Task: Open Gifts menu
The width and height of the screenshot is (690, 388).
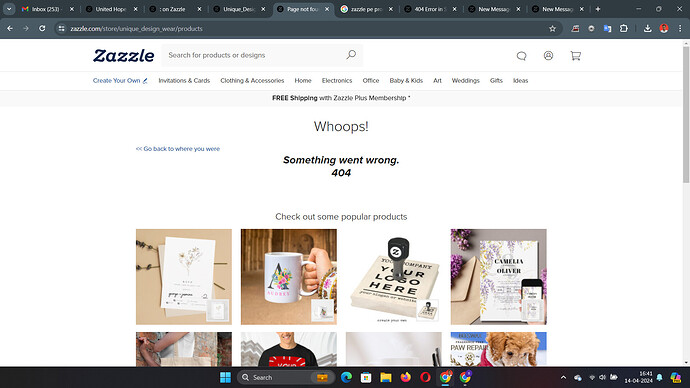Action: pyautogui.click(x=496, y=81)
